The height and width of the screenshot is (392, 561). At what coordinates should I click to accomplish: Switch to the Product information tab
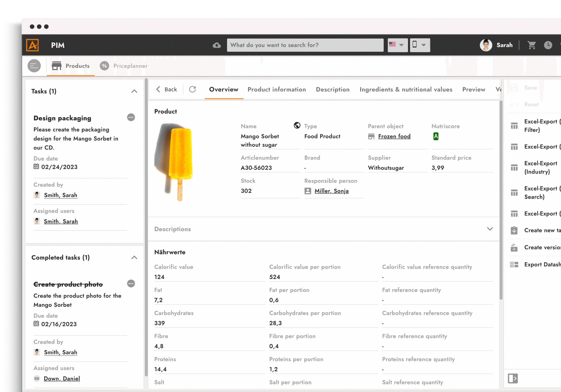point(277,89)
